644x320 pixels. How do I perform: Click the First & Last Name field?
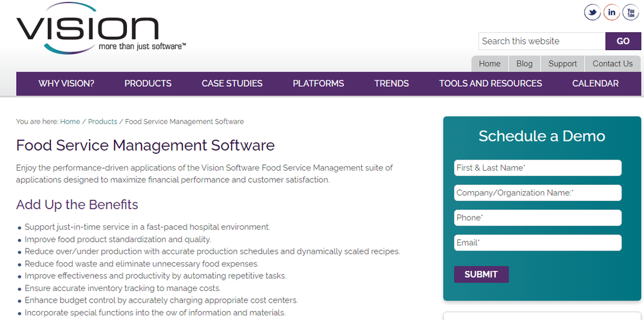538,168
